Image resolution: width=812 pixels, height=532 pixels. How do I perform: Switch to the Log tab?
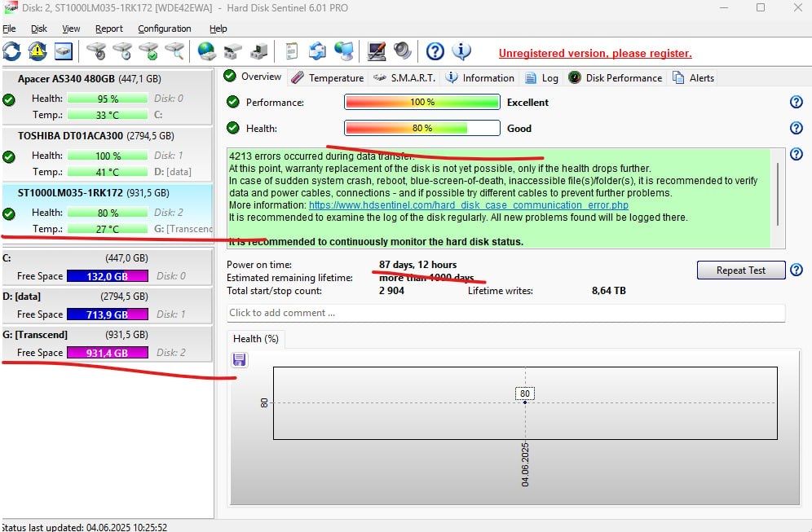pyautogui.click(x=541, y=77)
